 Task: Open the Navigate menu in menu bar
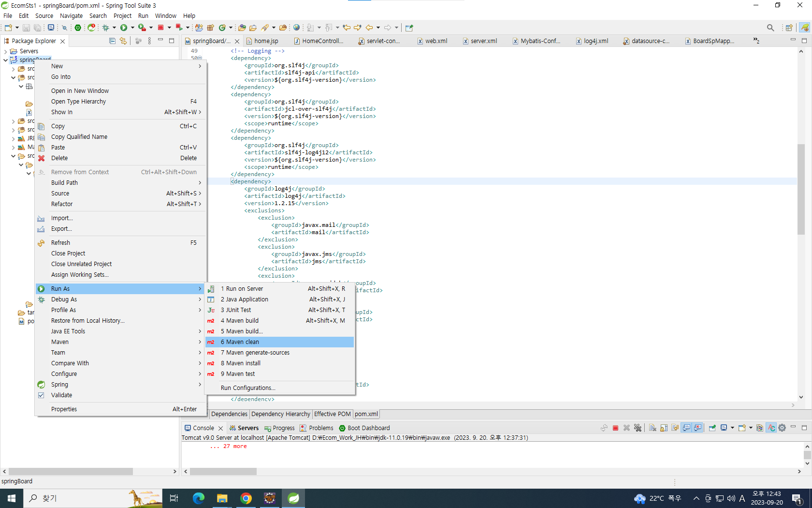point(72,15)
